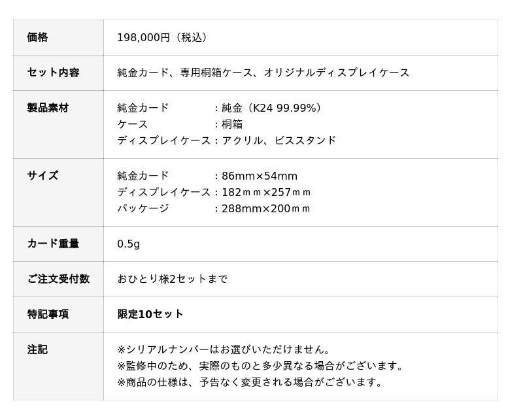Click the オリジナルディスプレイケース text in set contents
The image size is (523, 420).
[x=337, y=73]
